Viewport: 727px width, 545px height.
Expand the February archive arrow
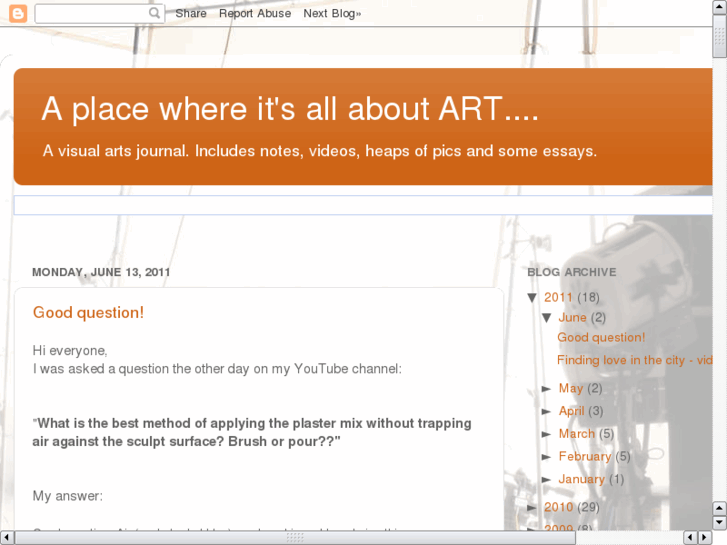(547, 457)
